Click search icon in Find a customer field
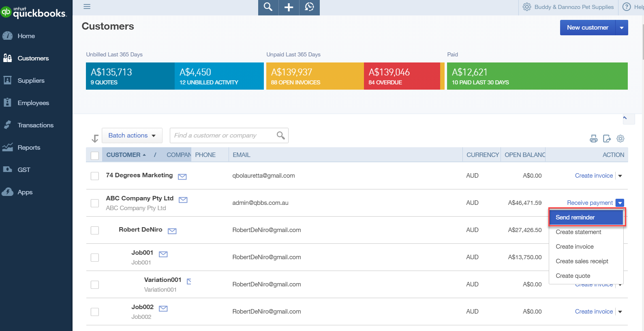644x331 pixels. [x=280, y=135]
